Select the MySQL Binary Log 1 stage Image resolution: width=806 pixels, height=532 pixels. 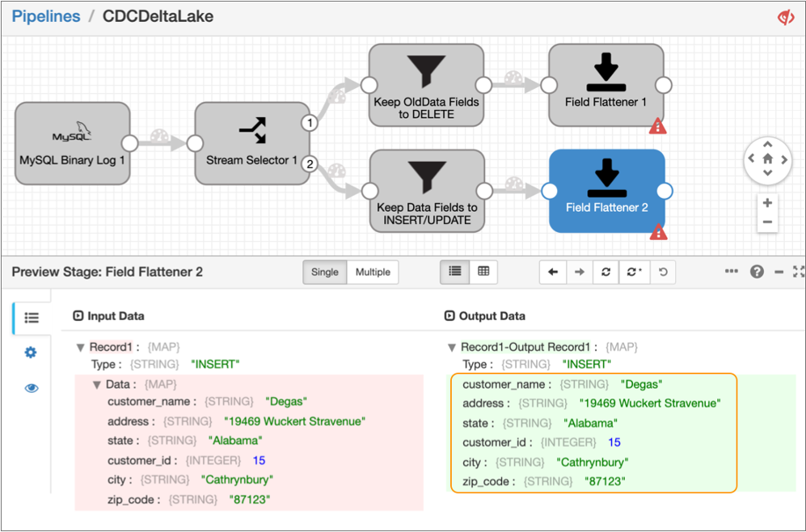[72, 143]
